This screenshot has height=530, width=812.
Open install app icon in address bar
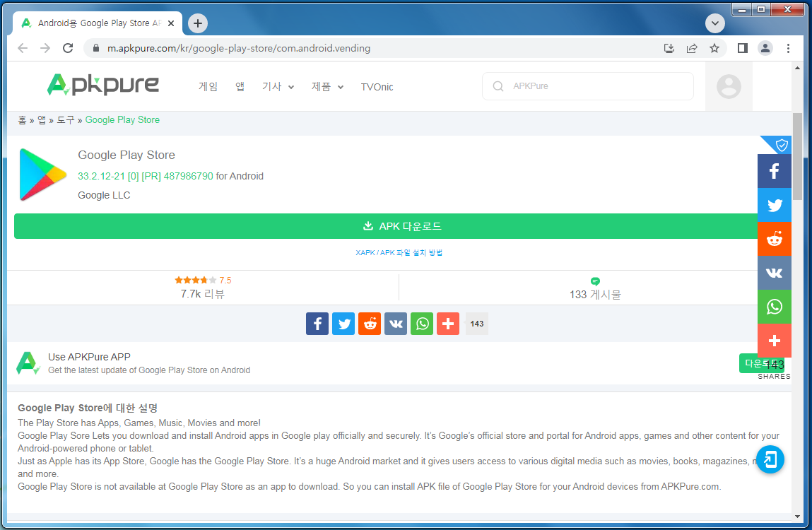669,48
